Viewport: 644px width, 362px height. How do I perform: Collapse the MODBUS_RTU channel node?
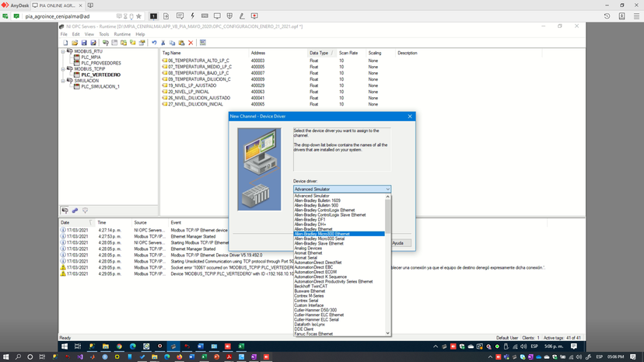click(x=63, y=52)
